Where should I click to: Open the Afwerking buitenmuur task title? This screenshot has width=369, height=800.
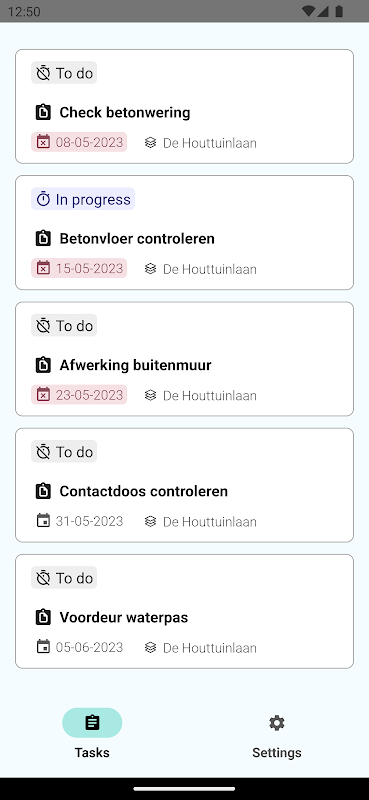135,365
